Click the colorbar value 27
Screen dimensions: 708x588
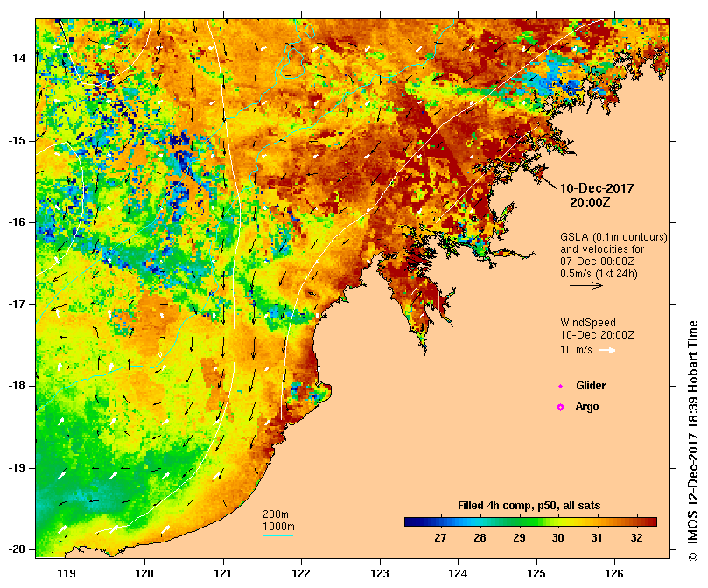[x=440, y=538]
